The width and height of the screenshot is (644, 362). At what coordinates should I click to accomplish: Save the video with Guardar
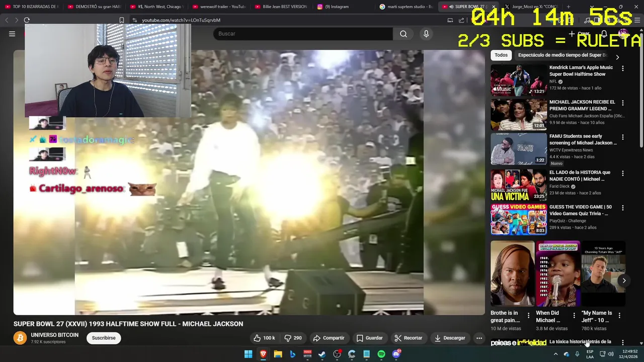370,338
